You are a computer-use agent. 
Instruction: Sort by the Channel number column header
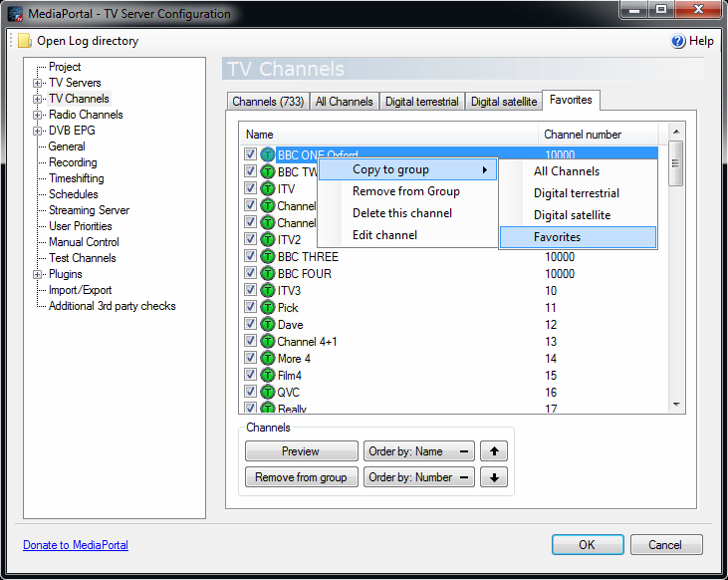click(x=598, y=135)
